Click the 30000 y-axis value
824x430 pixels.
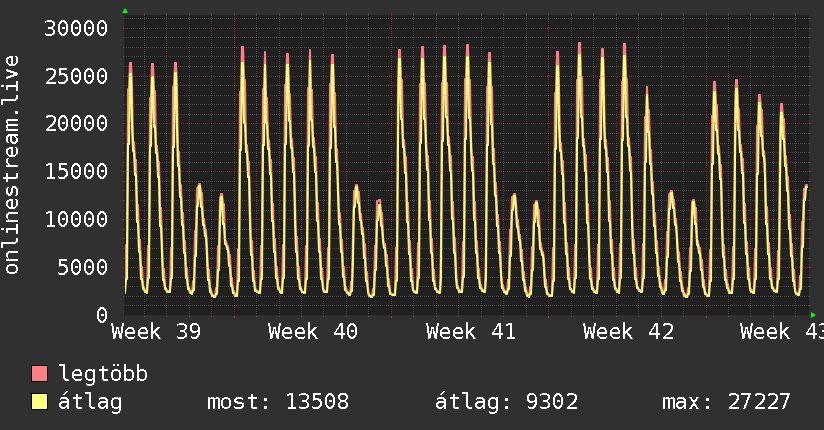click(x=76, y=28)
